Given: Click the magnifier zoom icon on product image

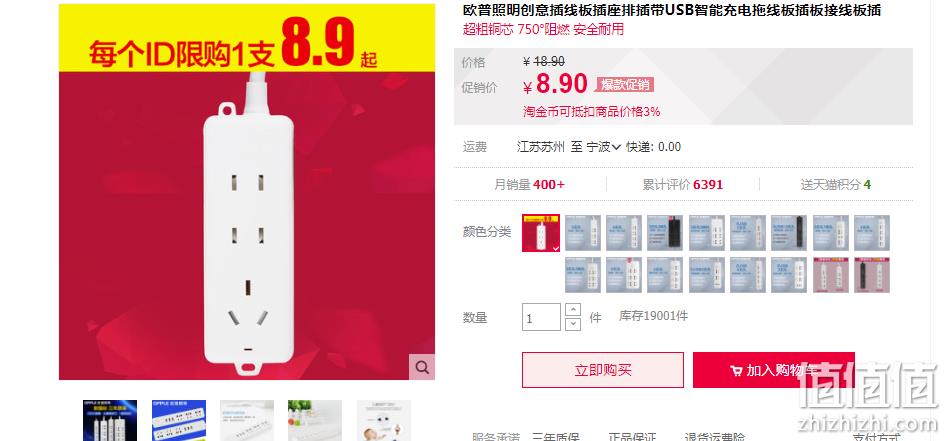Looking at the screenshot, I should coord(422,367).
